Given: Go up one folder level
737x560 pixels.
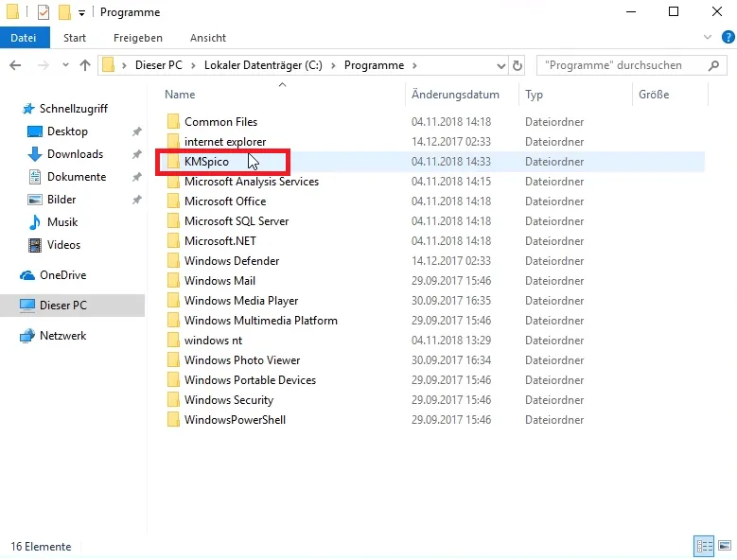Looking at the screenshot, I should [x=85, y=65].
